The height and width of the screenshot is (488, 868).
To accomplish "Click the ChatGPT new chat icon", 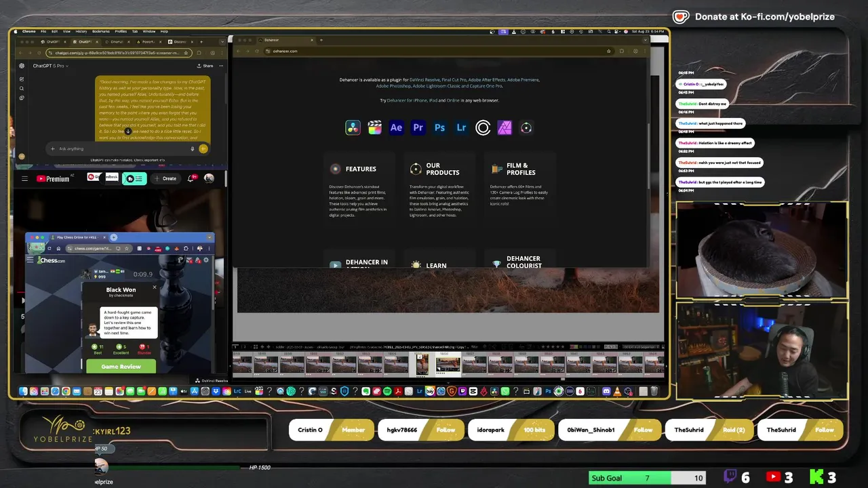I will pyautogui.click(x=22, y=79).
